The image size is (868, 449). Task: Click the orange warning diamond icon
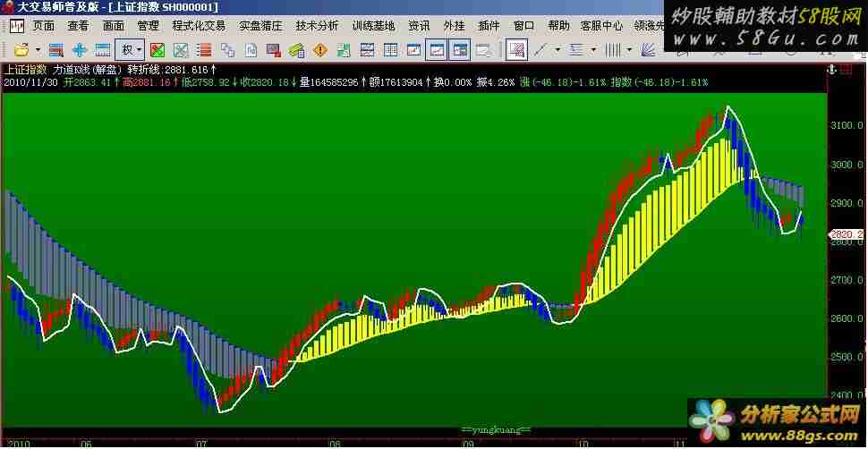pos(320,50)
